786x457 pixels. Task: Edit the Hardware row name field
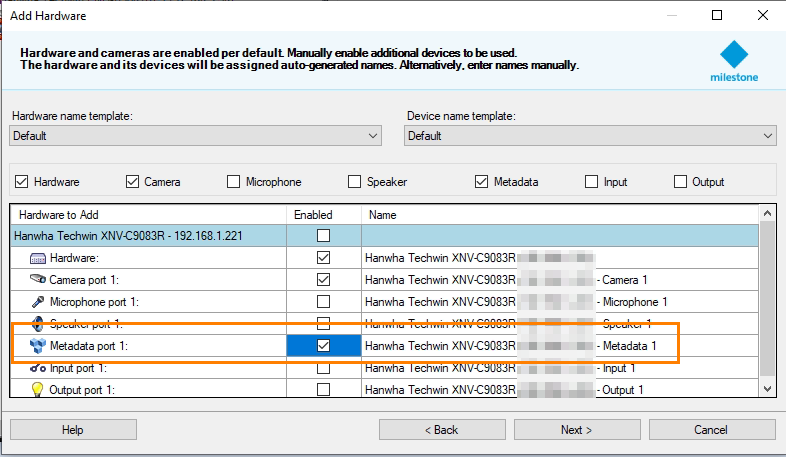[x=560, y=258]
